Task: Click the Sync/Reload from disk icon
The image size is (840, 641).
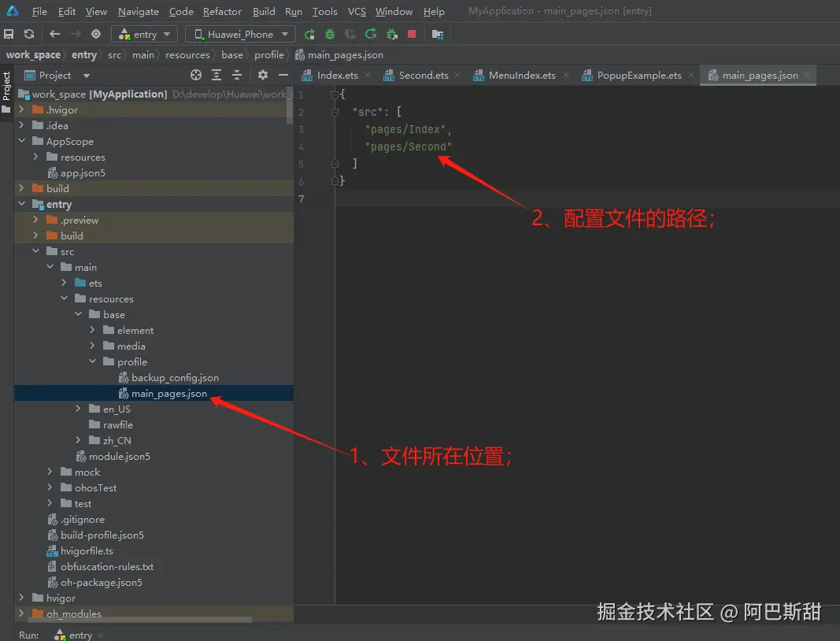Action: pos(29,35)
